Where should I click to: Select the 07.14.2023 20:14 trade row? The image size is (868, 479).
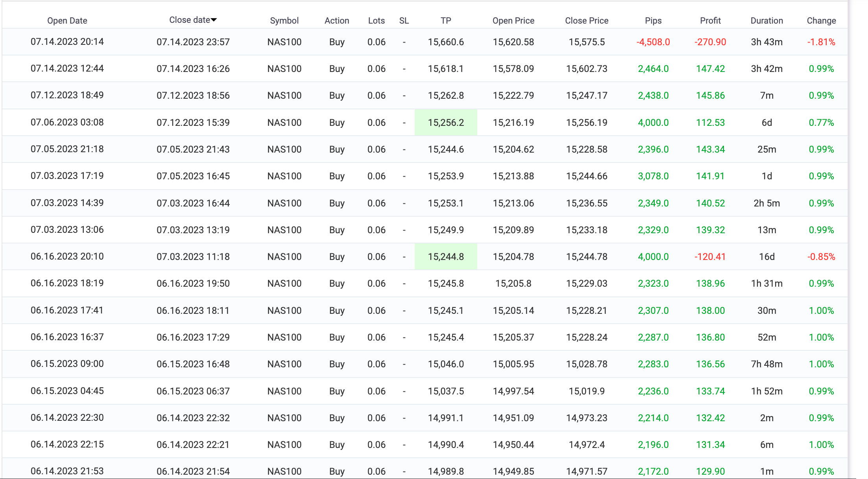(x=67, y=42)
